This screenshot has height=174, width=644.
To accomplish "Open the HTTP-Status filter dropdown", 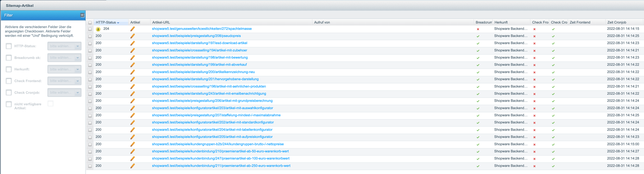I will (x=78, y=46).
